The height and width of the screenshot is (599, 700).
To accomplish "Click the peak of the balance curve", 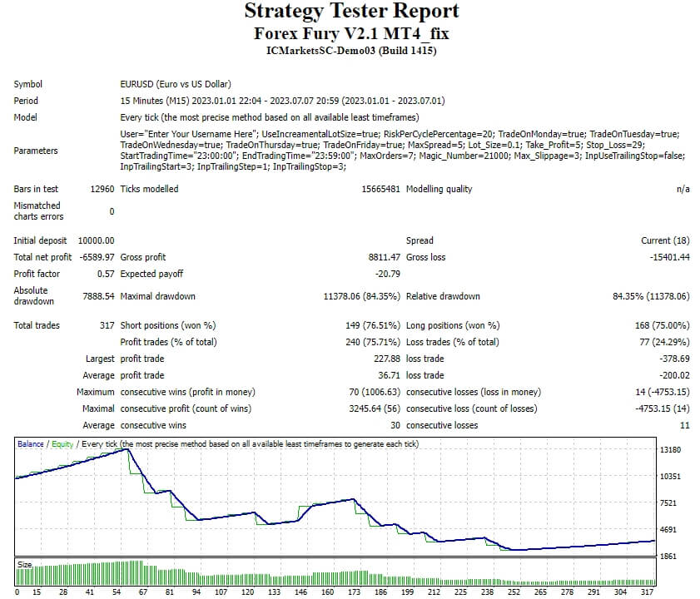I will (128, 450).
